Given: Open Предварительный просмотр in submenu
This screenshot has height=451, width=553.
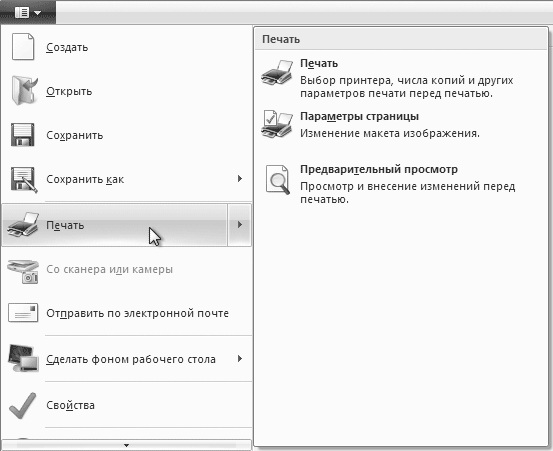Looking at the screenshot, I should pos(401,183).
